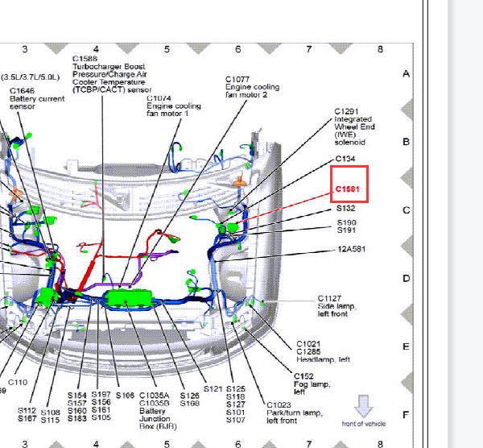Select grid row letter E

click(x=406, y=346)
